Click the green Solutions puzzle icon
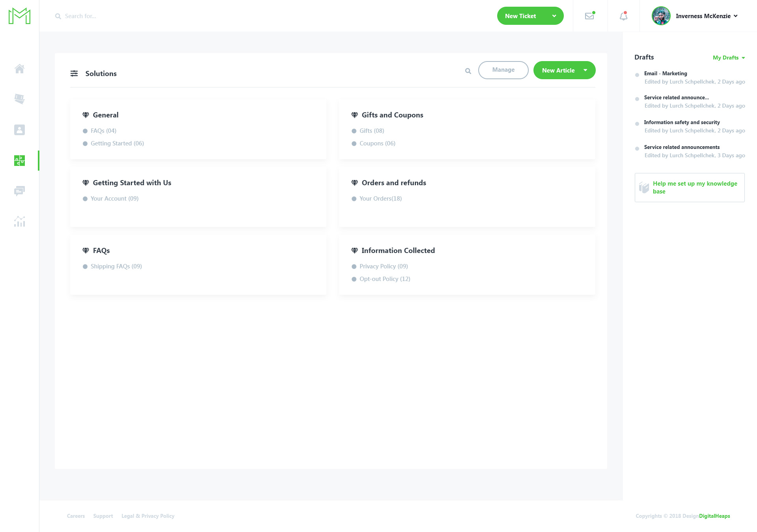Viewport: 757px width, 532px height. click(19, 160)
